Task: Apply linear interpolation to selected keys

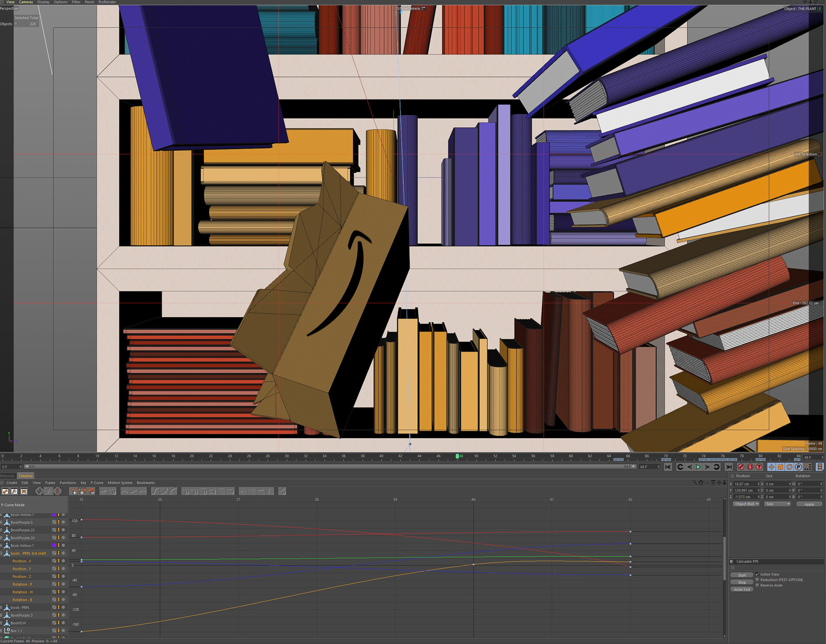Action: click(x=125, y=491)
